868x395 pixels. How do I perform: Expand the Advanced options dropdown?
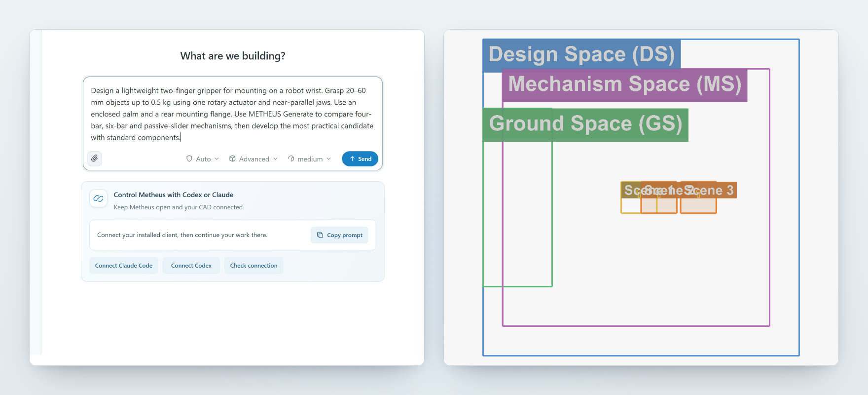pos(253,158)
